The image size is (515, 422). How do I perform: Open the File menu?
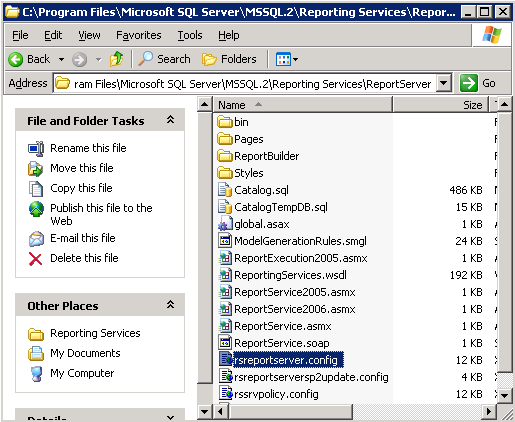[x=20, y=35]
